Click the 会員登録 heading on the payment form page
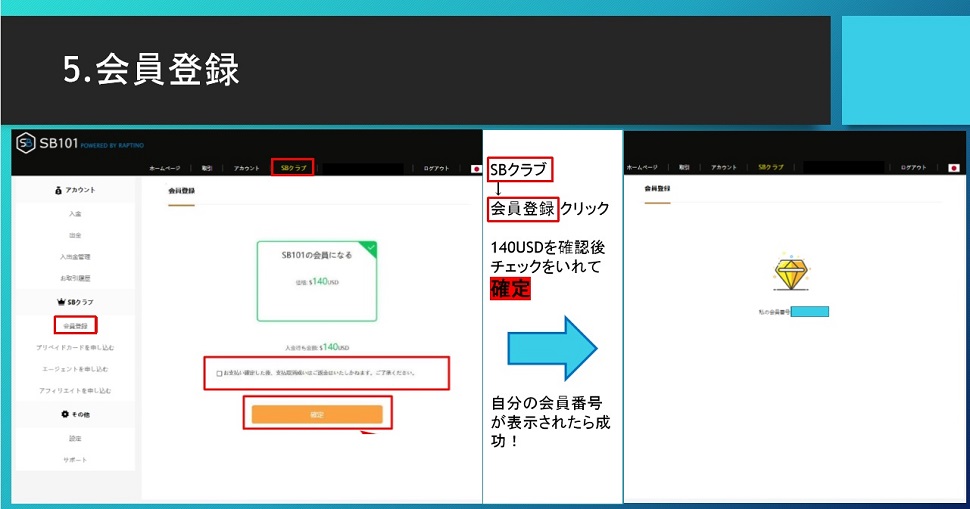970x509 pixels. coord(181,191)
